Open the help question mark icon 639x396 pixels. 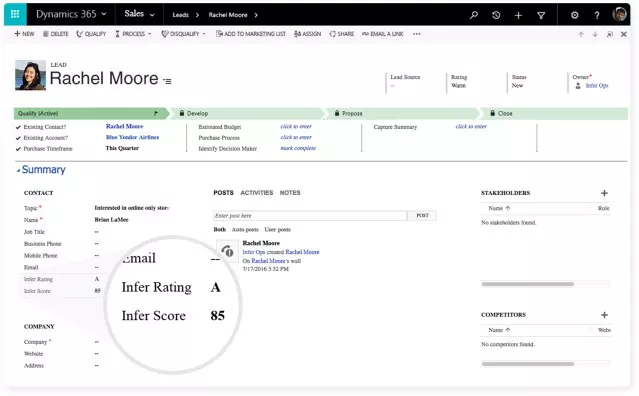point(597,15)
